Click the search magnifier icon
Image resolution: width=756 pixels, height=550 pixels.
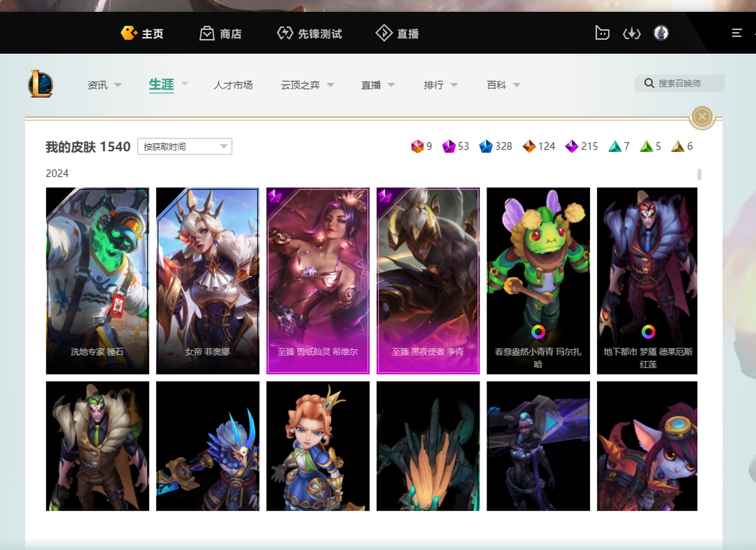(x=650, y=83)
